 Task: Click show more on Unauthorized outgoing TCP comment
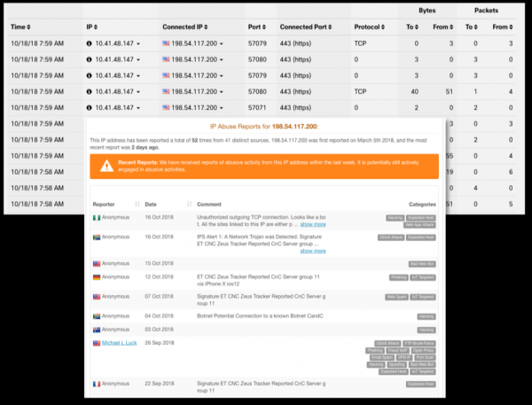pyautogui.click(x=313, y=225)
